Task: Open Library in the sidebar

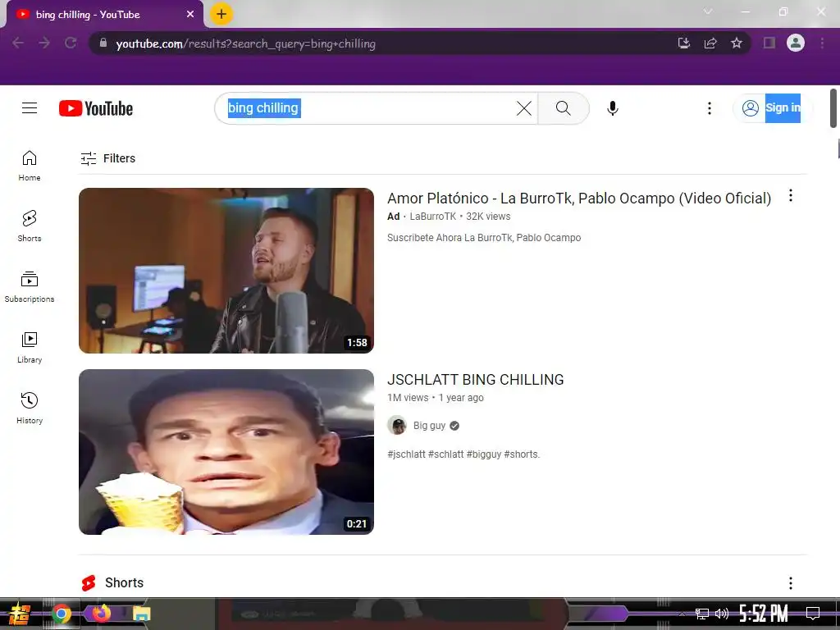Action: (x=30, y=347)
